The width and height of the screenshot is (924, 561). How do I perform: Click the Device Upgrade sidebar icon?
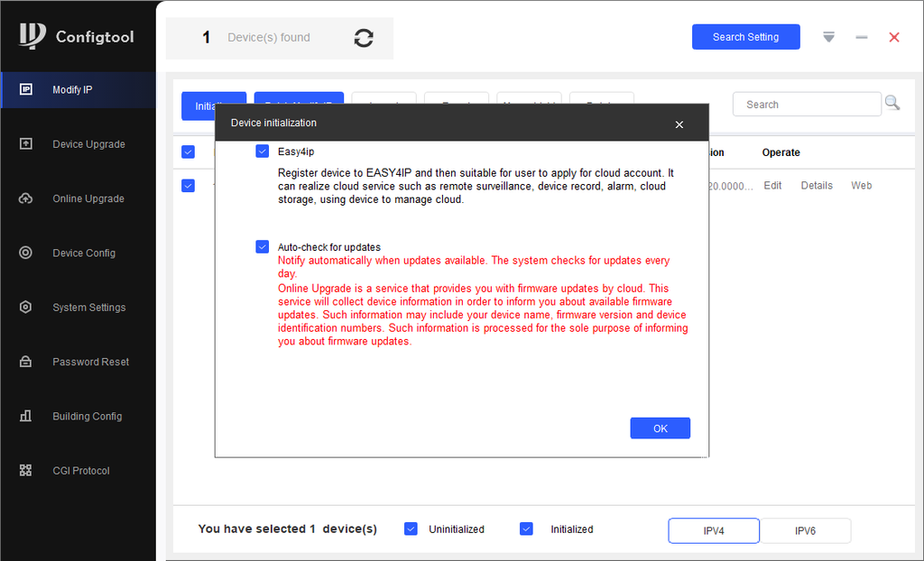coord(26,143)
